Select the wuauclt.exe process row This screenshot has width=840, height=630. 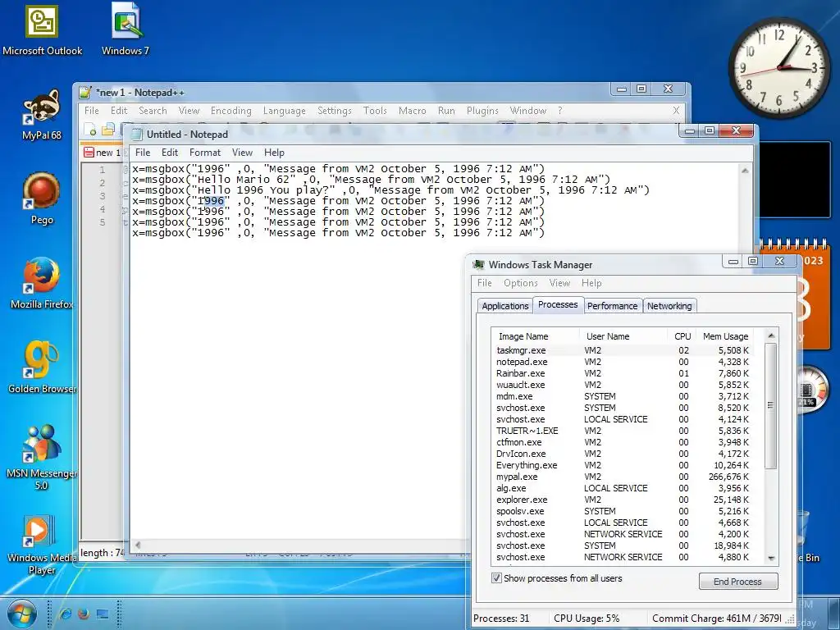coord(623,385)
